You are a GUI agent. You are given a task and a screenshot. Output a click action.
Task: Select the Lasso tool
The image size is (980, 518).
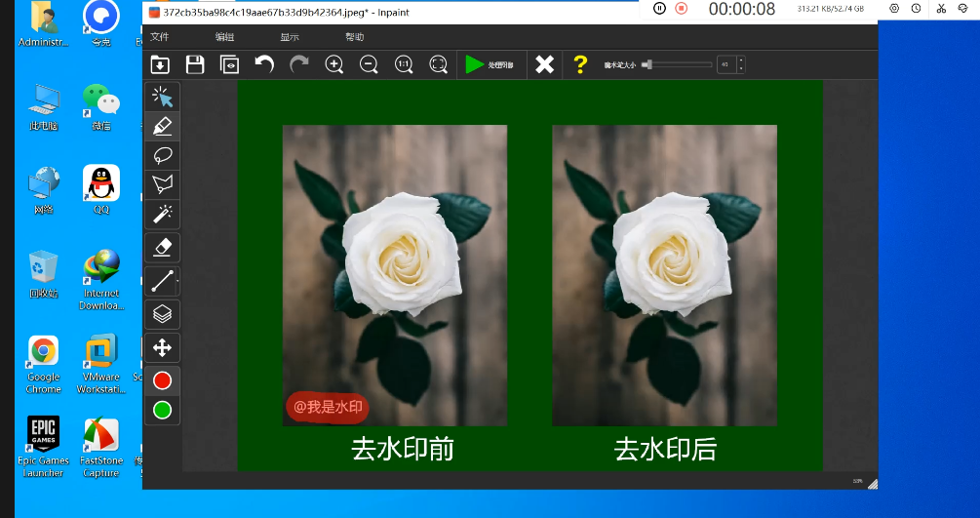(163, 155)
